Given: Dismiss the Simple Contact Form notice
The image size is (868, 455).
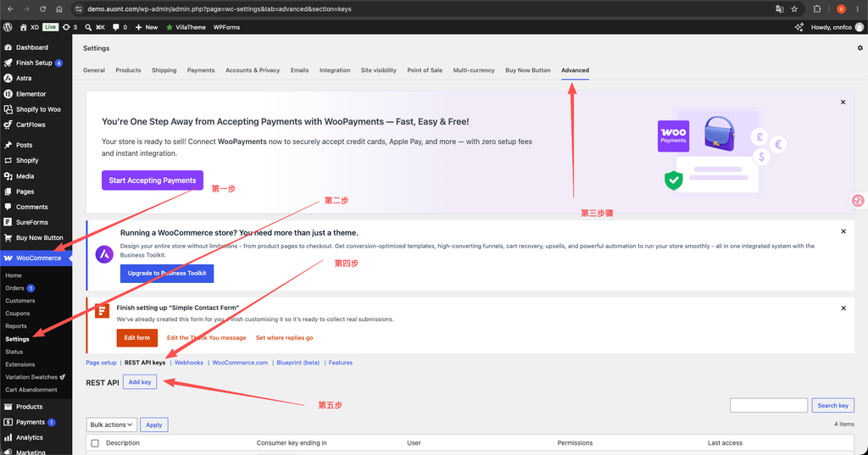Looking at the screenshot, I should coord(843,308).
